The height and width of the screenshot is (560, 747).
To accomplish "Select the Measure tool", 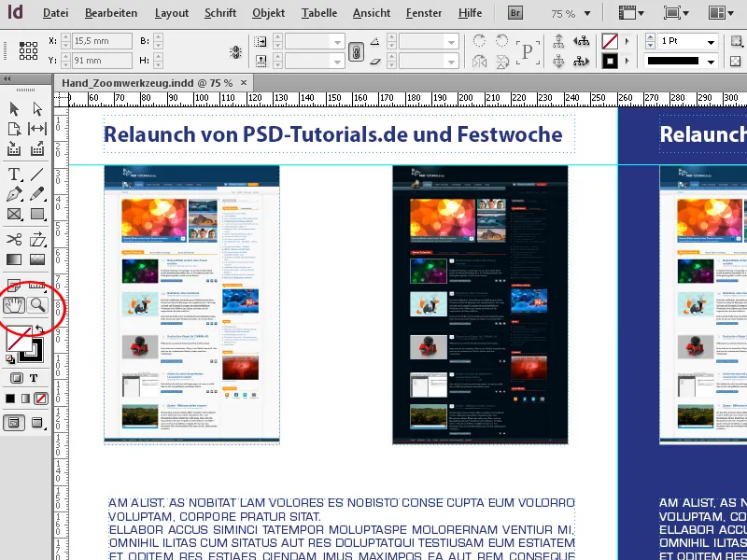I will pyautogui.click(x=37, y=286).
